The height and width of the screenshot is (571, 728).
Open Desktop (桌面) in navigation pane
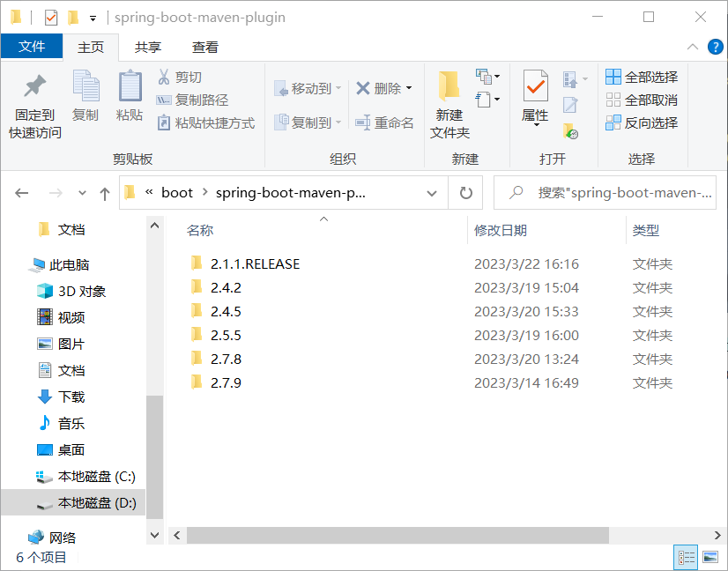tap(62, 449)
